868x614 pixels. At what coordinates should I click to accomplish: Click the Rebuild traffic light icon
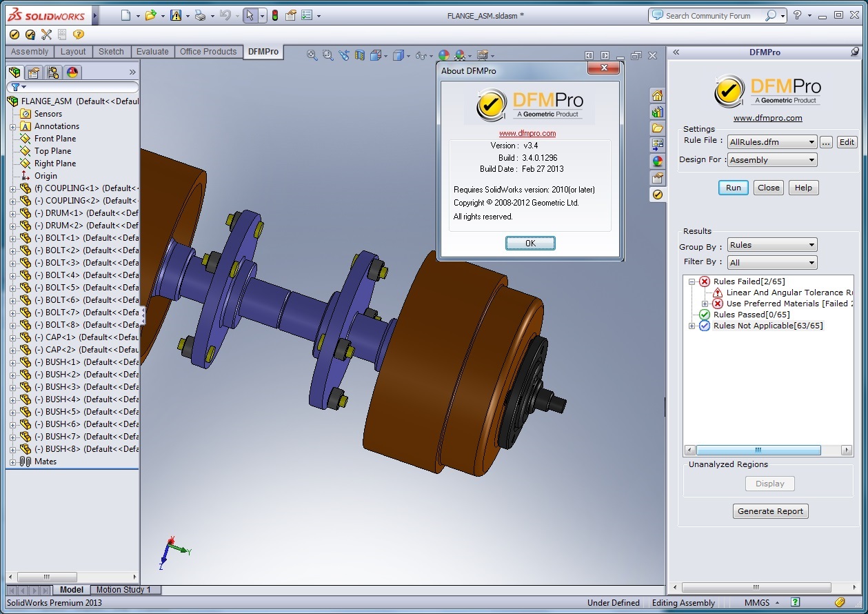point(275,15)
